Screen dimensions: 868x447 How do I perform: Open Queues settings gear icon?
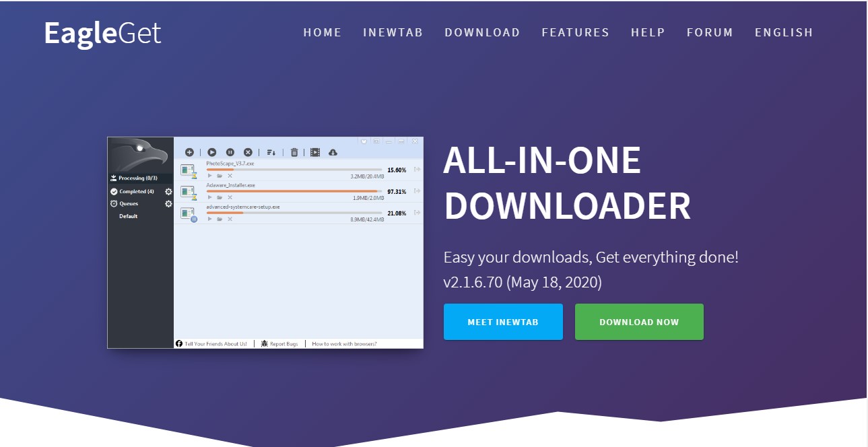point(168,204)
